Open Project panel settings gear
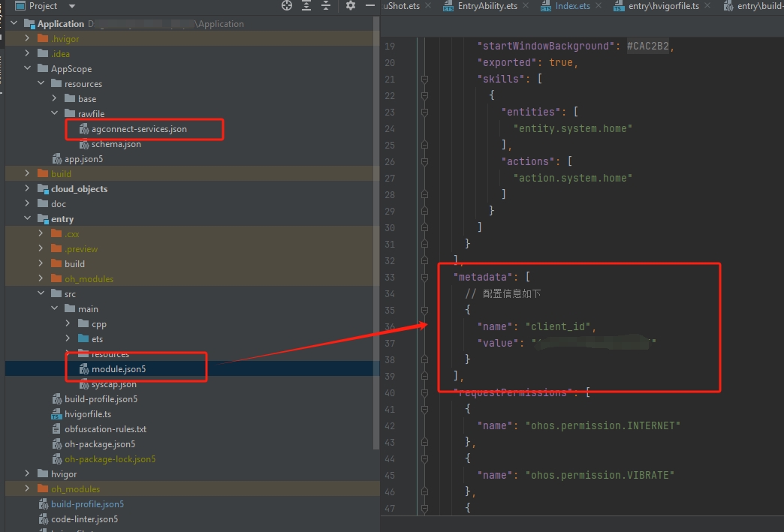The width and height of the screenshot is (784, 532). 351,5
